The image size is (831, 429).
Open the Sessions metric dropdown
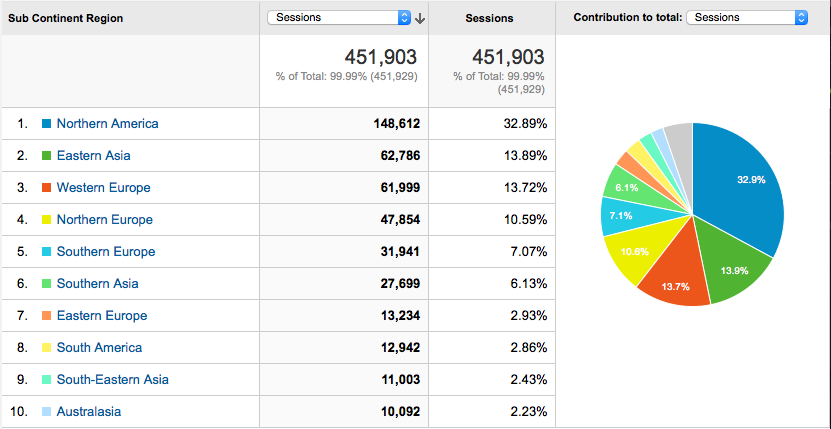[x=340, y=18]
